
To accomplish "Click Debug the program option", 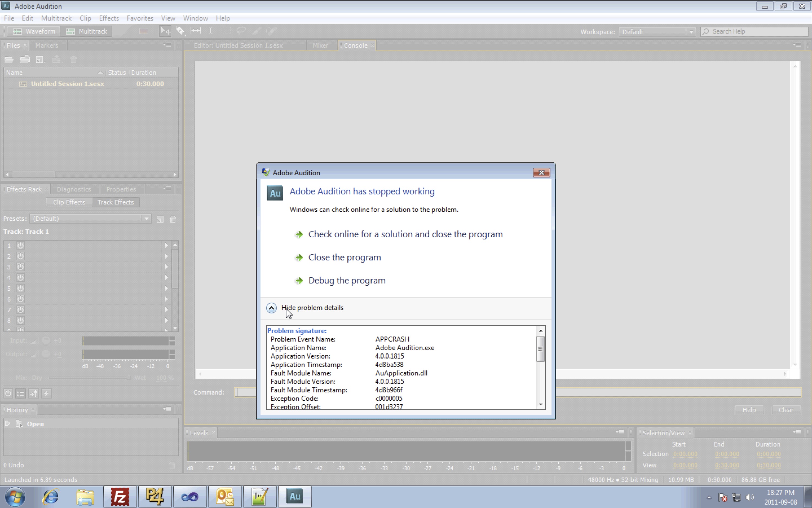I will 346,281.
